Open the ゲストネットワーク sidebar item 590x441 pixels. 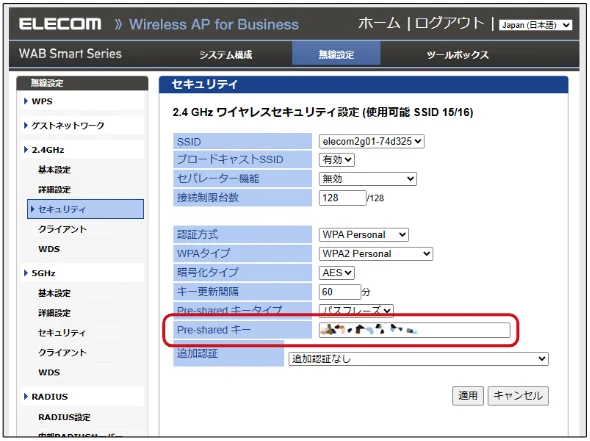click(68, 125)
